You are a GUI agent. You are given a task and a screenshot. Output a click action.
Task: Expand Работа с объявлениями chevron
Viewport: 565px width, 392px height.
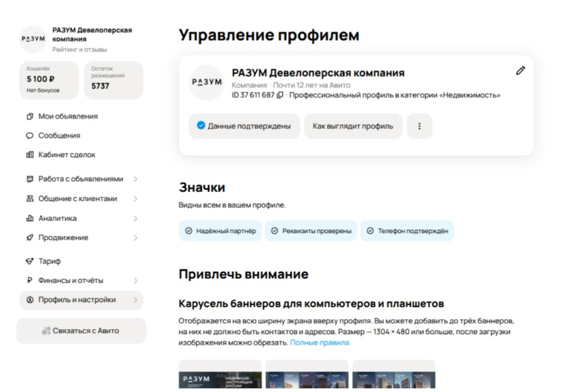tap(136, 179)
